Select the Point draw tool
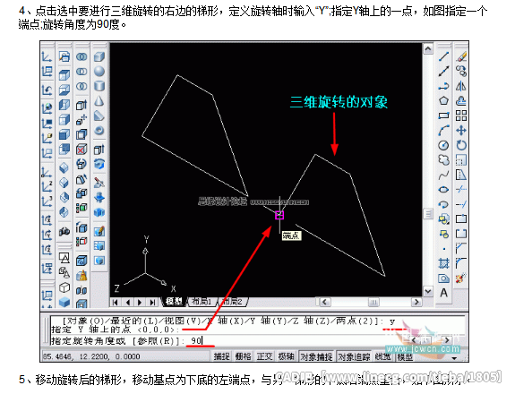Viewport: 532px width, 394px height. click(x=443, y=249)
